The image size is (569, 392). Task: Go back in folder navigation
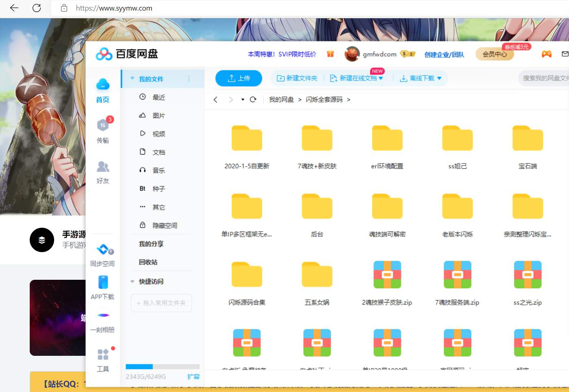click(x=216, y=100)
